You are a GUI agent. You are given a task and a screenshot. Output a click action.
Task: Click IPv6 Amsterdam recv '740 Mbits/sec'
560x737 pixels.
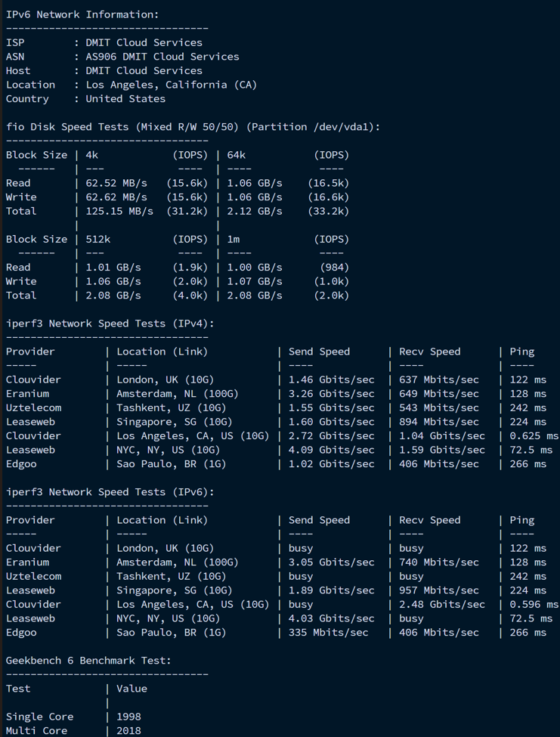coord(439,562)
